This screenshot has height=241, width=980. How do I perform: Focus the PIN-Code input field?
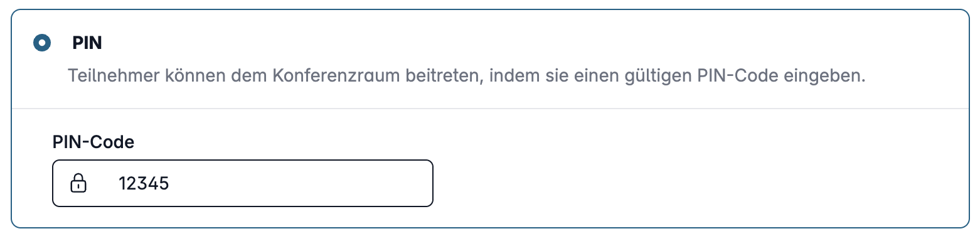click(243, 183)
